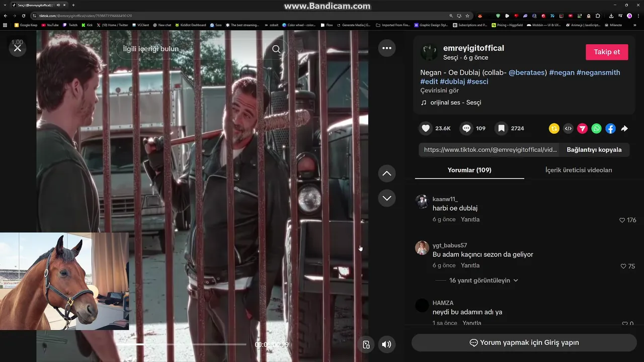Save the video with the bookmark icon
644x362 pixels.
(x=501, y=128)
